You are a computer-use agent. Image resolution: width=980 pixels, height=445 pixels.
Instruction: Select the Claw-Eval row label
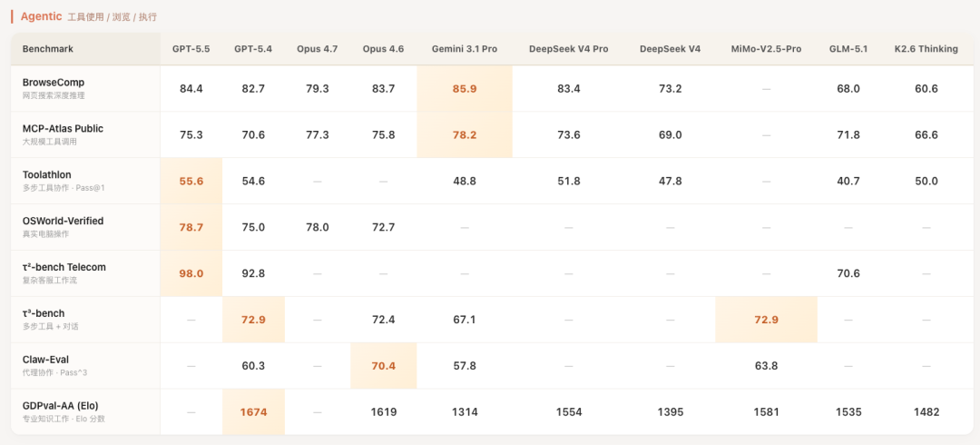coord(45,360)
